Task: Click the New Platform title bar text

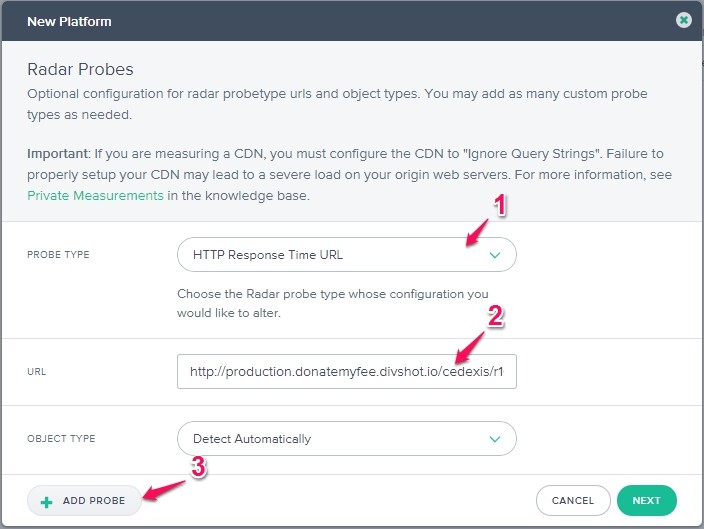Action: (x=69, y=21)
